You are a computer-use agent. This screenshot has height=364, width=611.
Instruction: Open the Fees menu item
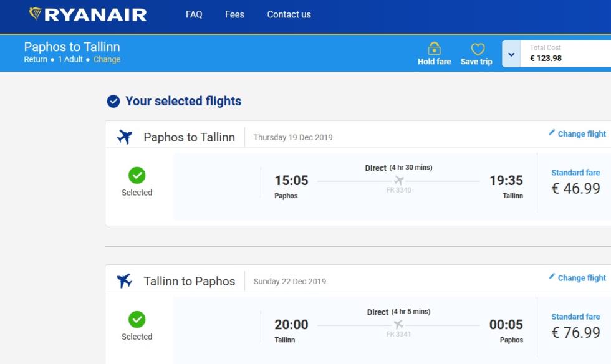coord(234,15)
